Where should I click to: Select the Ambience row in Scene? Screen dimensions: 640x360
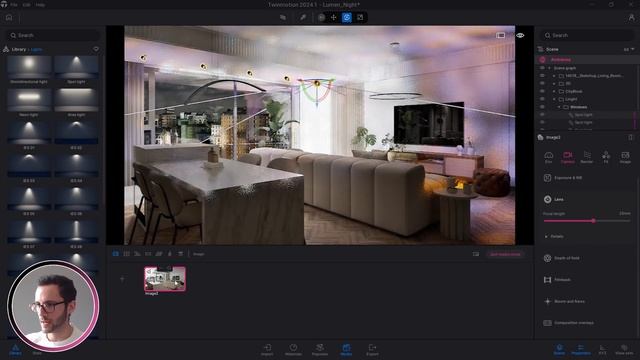[588, 60]
